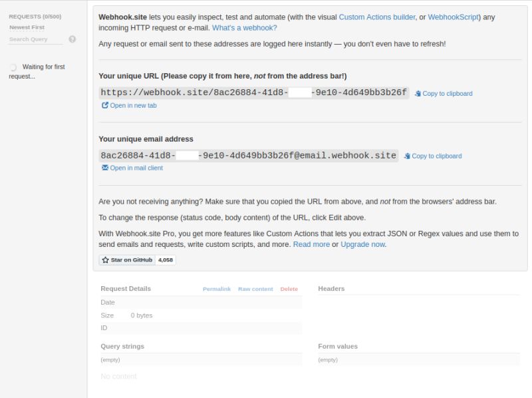Viewport: 532px width, 398px height.
Task: Open the Permalink of the request
Action: (x=217, y=289)
